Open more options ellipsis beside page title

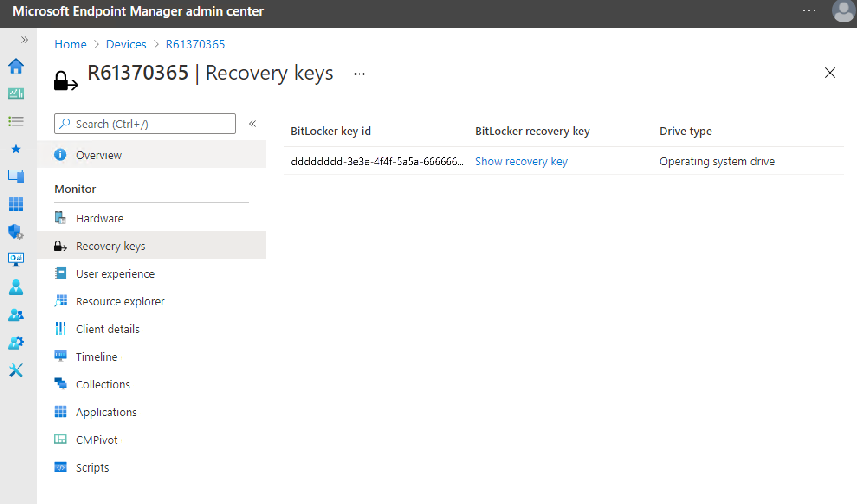(x=359, y=74)
